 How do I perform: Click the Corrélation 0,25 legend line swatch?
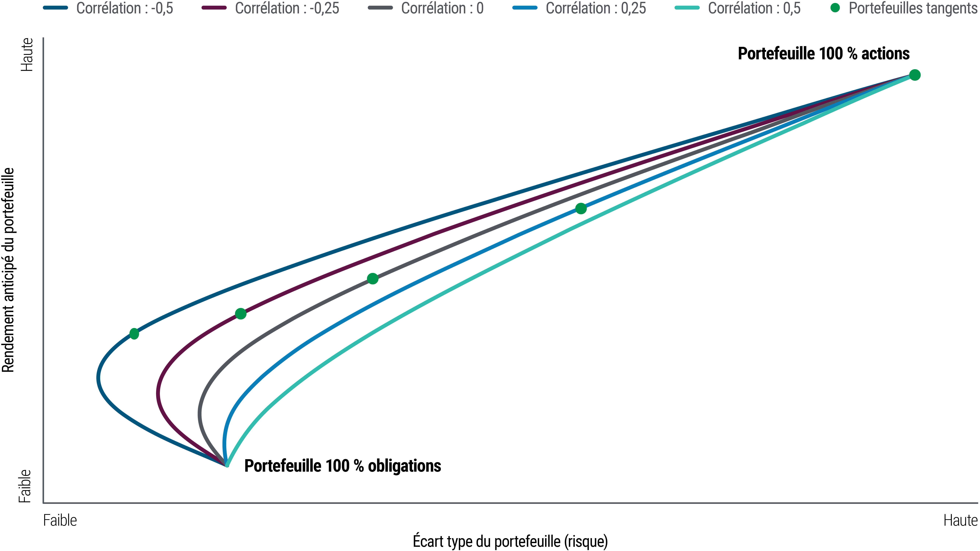(525, 8)
